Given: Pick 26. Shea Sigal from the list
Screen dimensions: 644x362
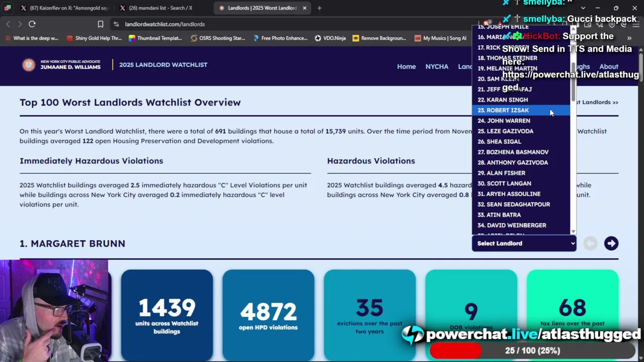Looking at the screenshot, I should [x=521, y=142].
